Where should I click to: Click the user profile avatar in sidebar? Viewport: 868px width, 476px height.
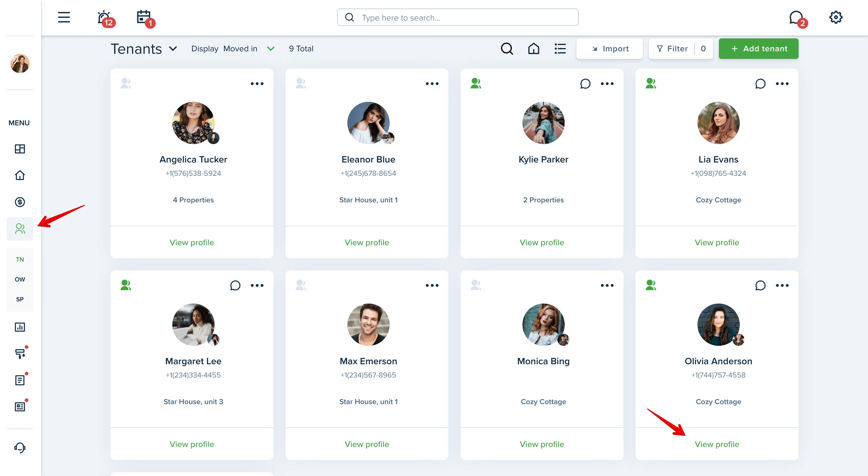pos(20,63)
